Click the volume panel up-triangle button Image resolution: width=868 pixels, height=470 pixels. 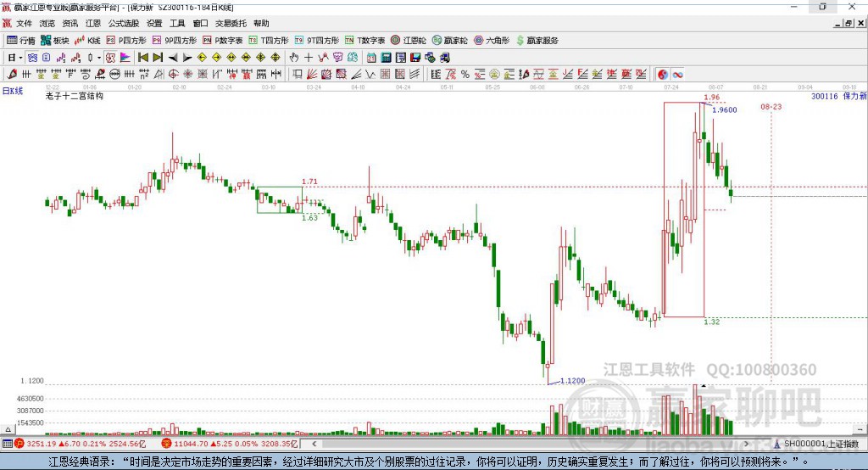coord(8,429)
